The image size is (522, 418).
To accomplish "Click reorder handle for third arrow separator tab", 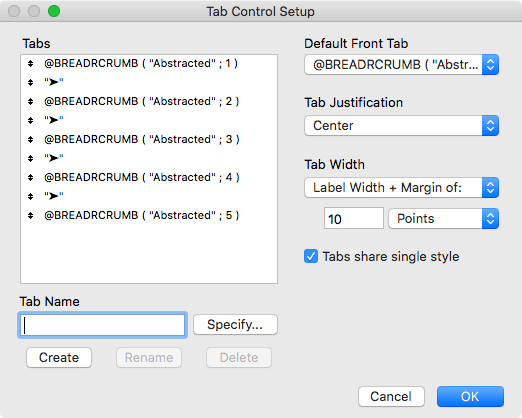I will [30, 158].
